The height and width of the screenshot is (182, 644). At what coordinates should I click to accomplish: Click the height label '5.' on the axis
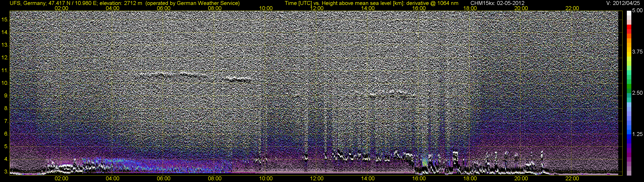6,147
